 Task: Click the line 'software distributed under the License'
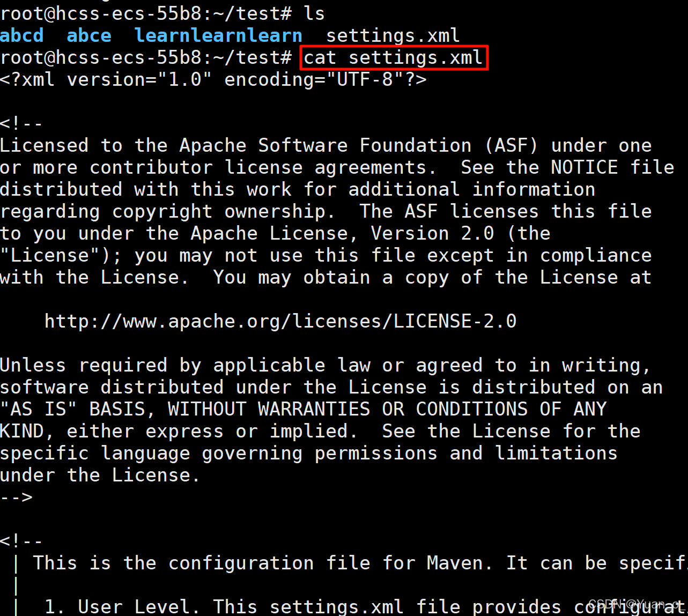pyautogui.click(x=331, y=387)
